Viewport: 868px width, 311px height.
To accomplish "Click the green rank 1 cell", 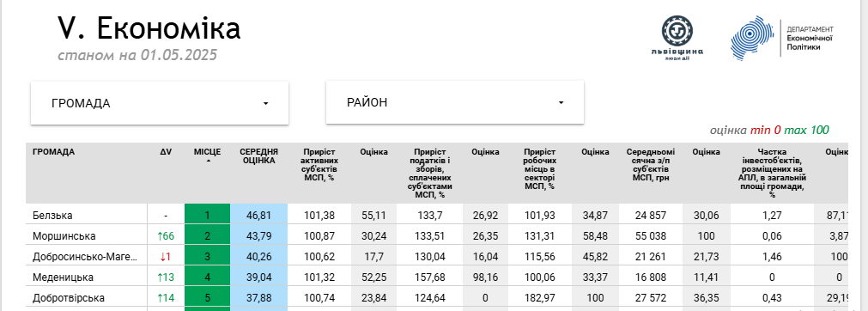I will click(x=207, y=215).
